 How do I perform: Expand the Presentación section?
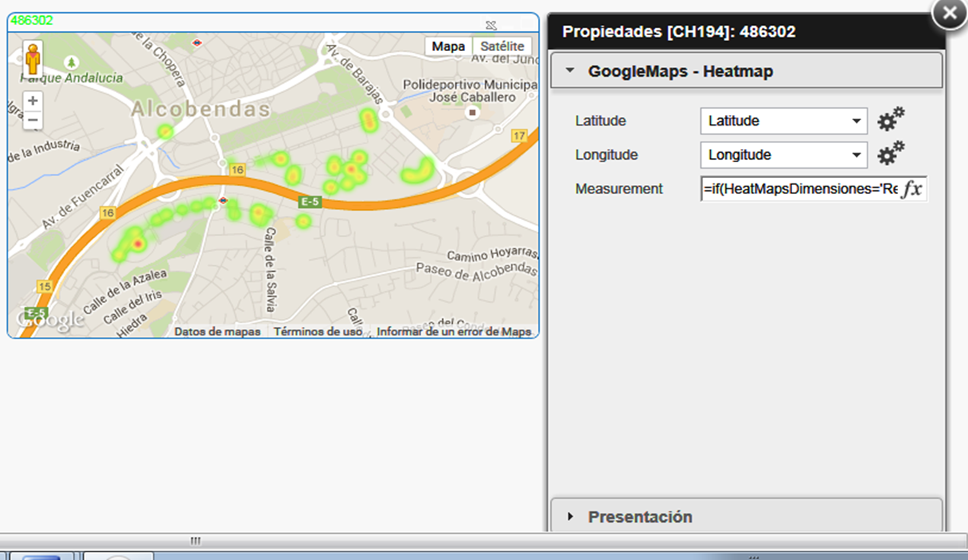pyautogui.click(x=639, y=516)
